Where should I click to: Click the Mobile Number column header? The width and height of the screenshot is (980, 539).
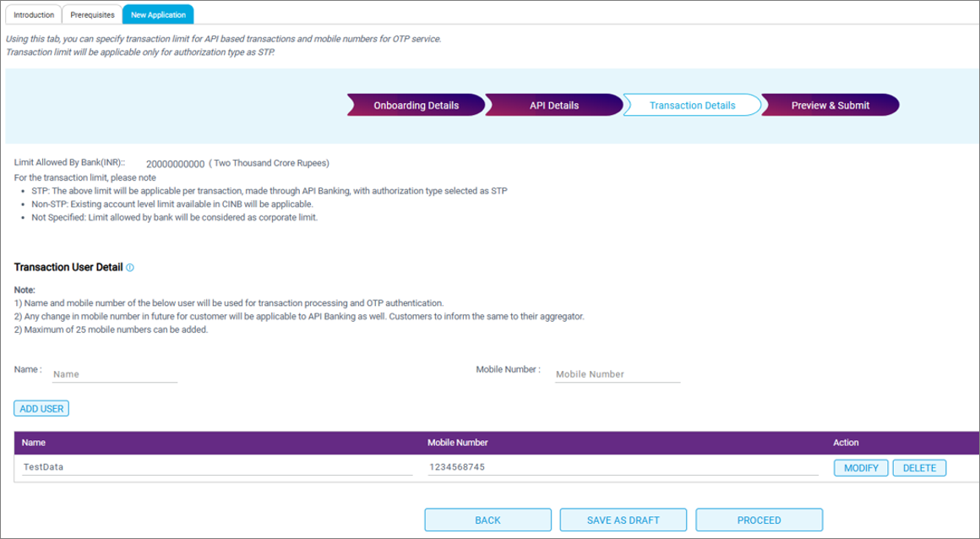tap(458, 443)
